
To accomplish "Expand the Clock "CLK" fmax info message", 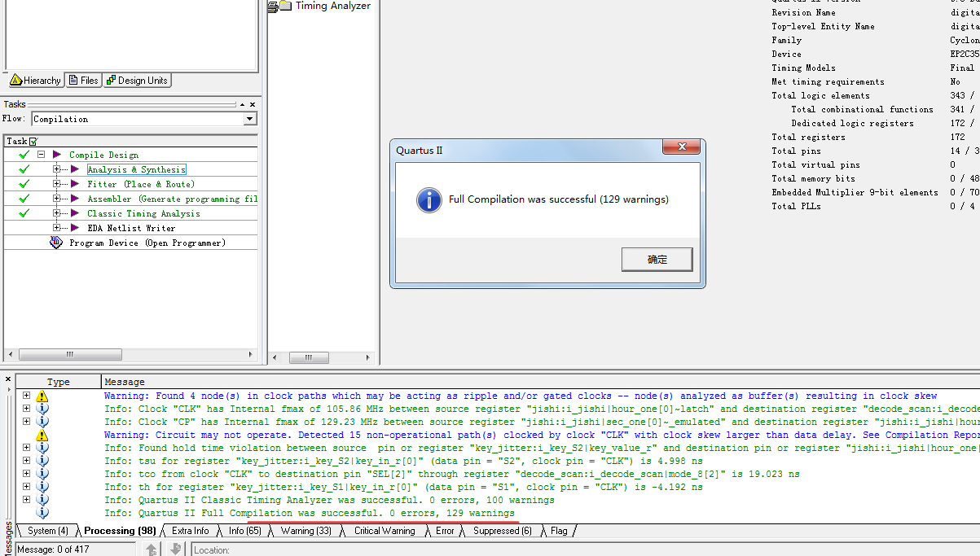I will (26, 409).
